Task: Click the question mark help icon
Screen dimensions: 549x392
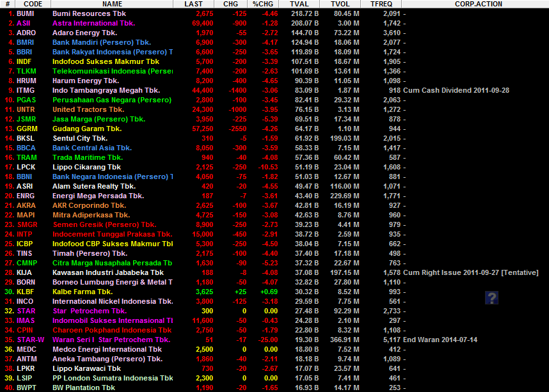Action: point(491,297)
